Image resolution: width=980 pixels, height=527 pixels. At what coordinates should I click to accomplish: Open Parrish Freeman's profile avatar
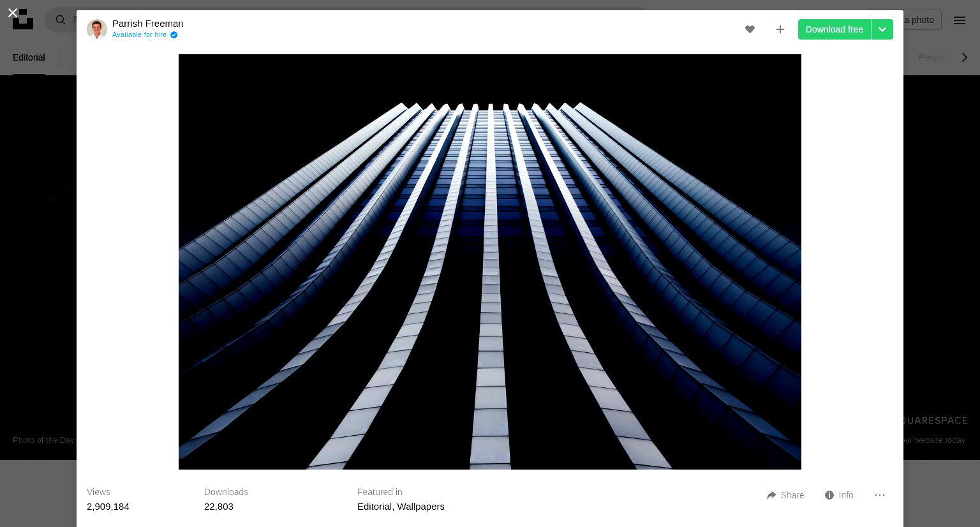[x=97, y=29]
